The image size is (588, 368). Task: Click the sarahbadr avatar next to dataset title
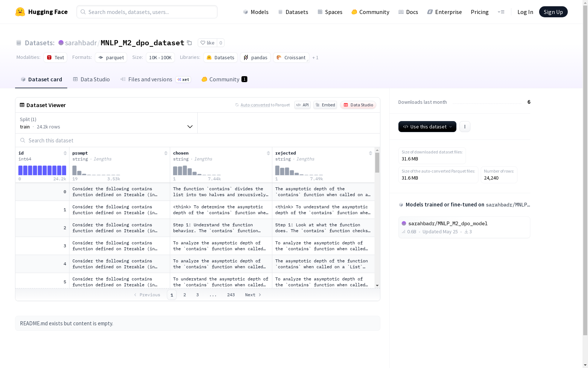(61, 43)
